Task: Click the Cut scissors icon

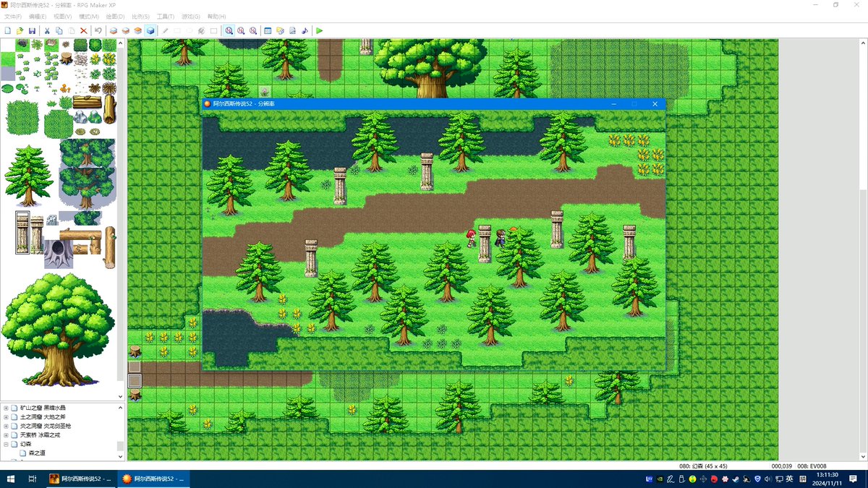Action: 47,31
